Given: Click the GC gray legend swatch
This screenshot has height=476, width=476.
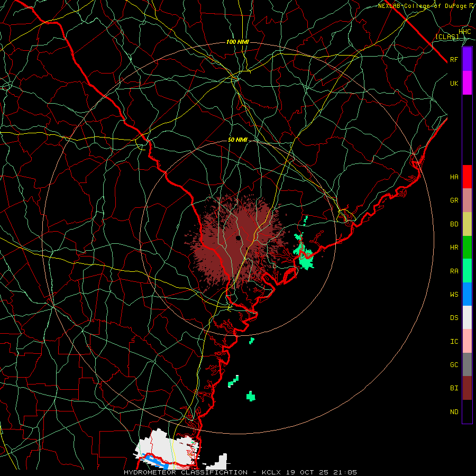Looking at the screenshot, I should coord(467,364).
